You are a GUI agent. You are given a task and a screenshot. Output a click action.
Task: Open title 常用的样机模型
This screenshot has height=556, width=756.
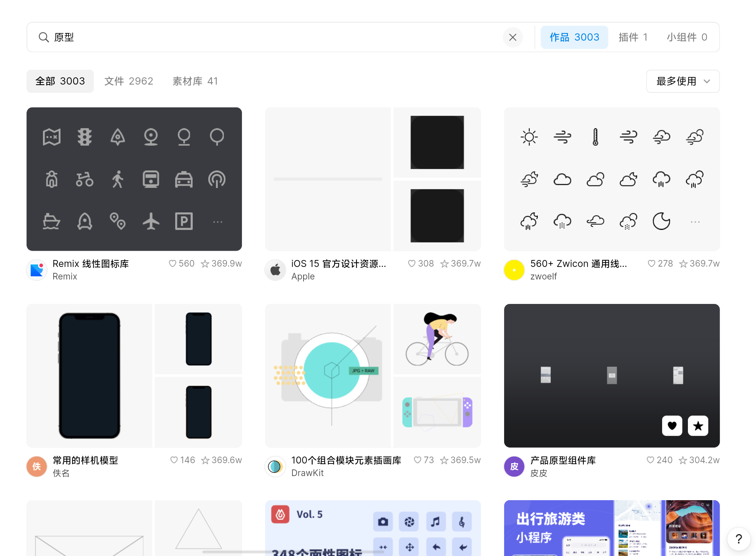point(85,460)
